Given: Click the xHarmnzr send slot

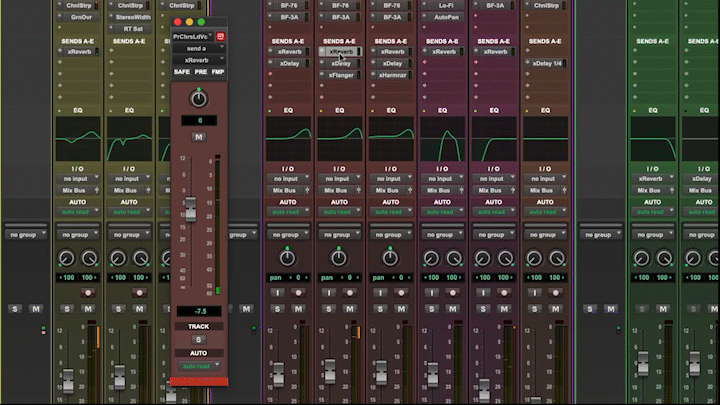Looking at the screenshot, I should click(x=392, y=75).
